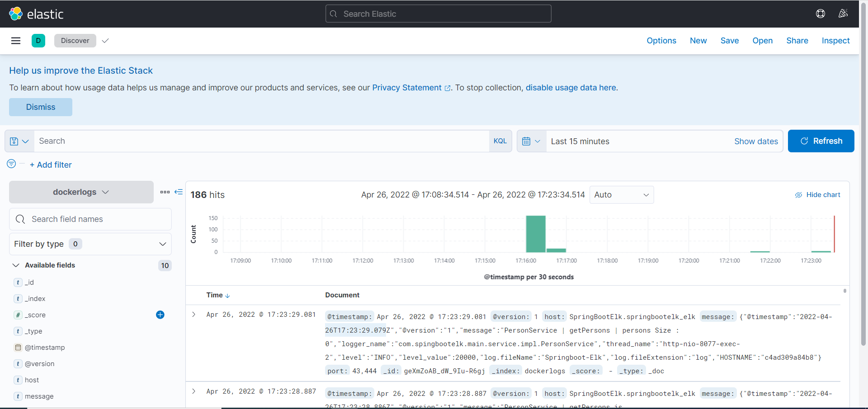868x409 pixels.
Task: Click Share in the top menu
Action: pyautogui.click(x=797, y=41)
